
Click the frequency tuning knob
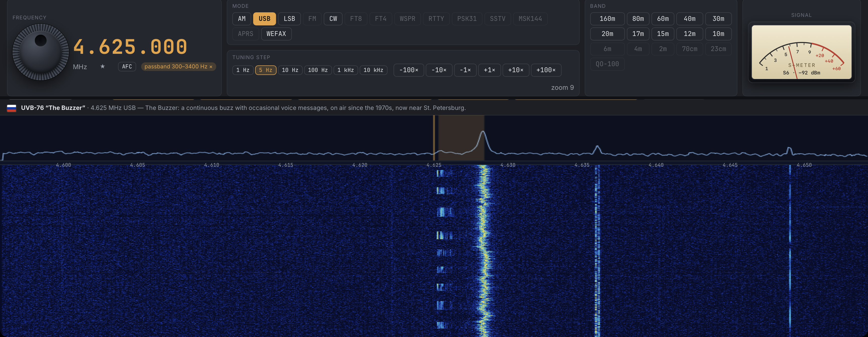click(41, 52)
